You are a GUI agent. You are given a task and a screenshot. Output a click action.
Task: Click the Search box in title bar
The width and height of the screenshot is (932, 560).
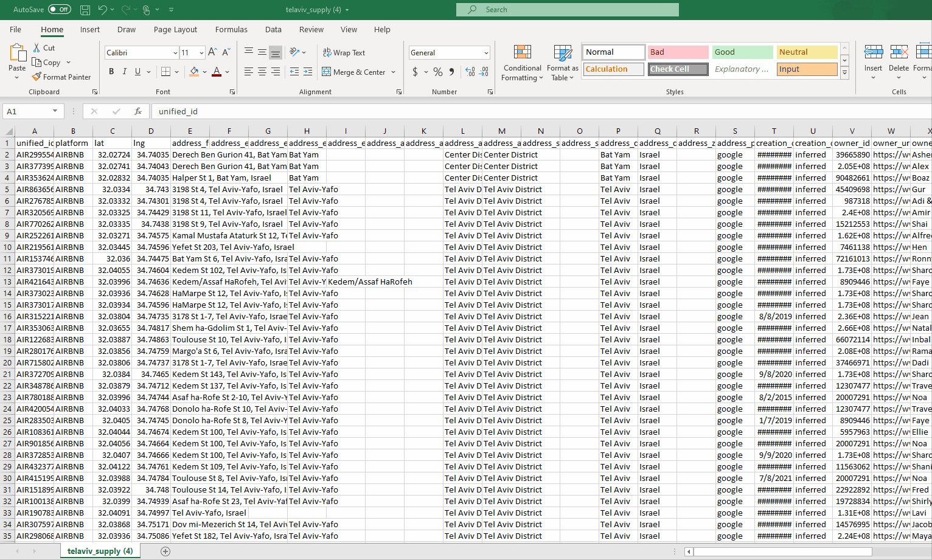[x=568, y=10]
